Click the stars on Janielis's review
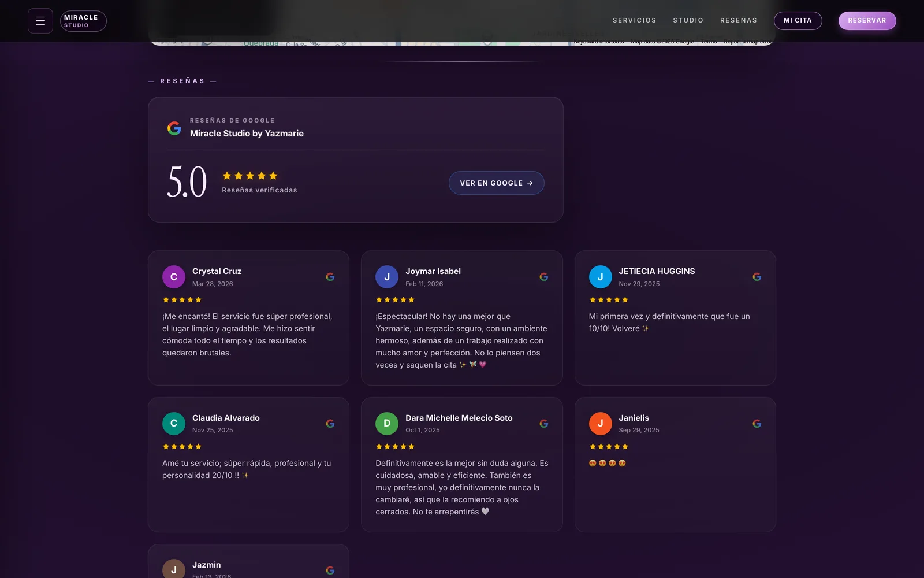The width and height of the screenshot is (924, 578). (609, 447)
